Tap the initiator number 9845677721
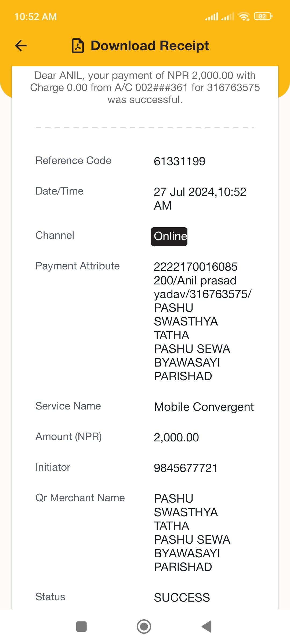Screen dimensions: 290x644 coord(186,468)
